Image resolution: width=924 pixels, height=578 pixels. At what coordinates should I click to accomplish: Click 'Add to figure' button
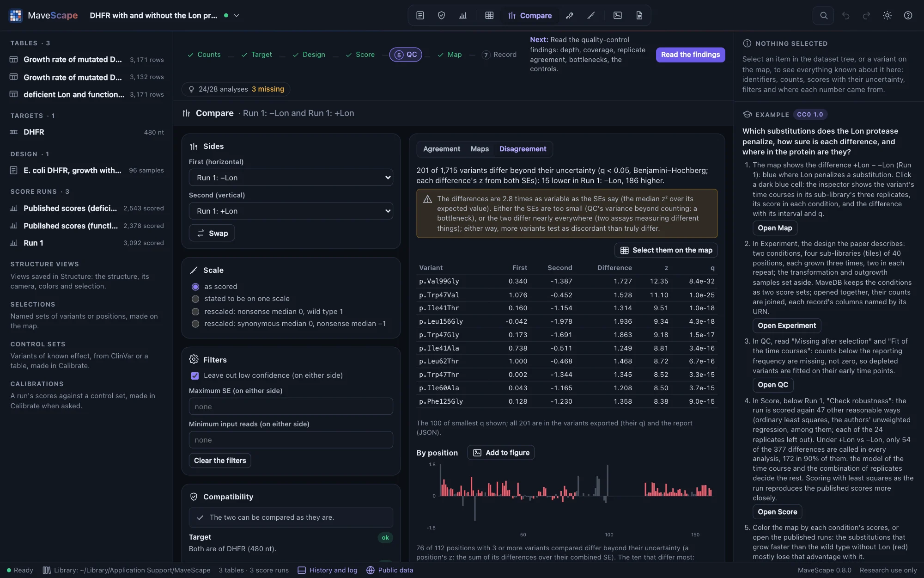501,453
